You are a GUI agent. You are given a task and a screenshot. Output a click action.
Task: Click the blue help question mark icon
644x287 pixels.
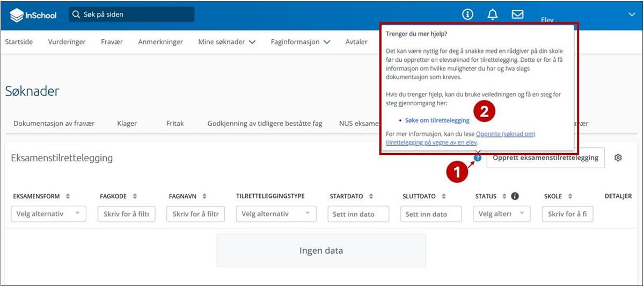[478, 158]
